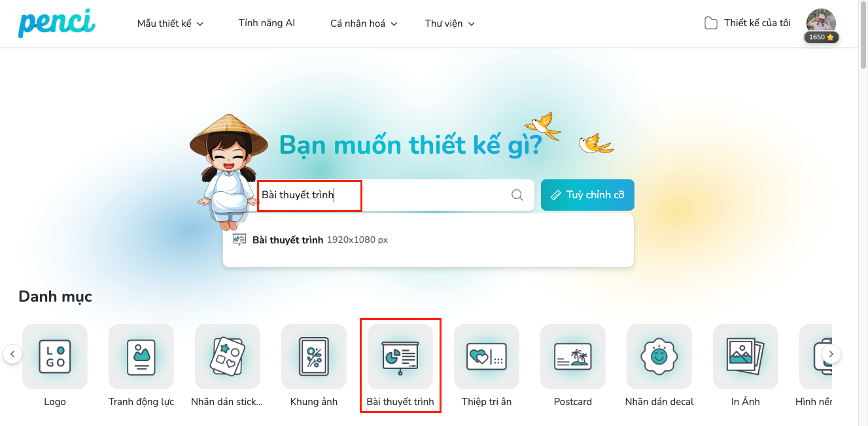Open the Postcard category icon
The image size is (868, 426).
573,357
